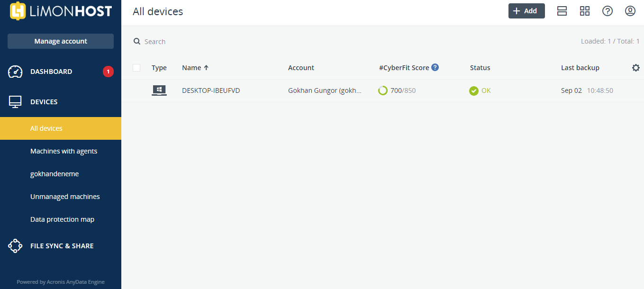The width and height of the screenshot is (644, 289).
Task: Click the CyberFit score progress ring
Action: tap(383, 90)
